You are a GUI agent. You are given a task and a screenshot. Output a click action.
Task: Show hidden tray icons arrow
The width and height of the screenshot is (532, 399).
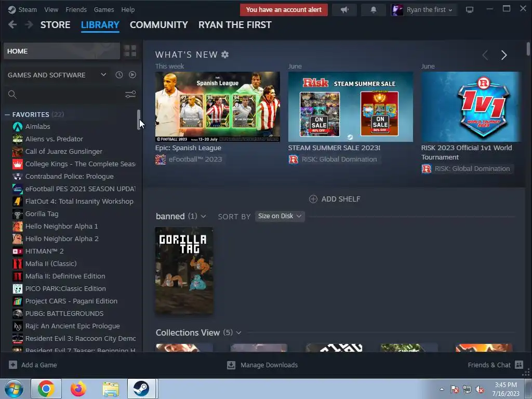tap(442, 389)
